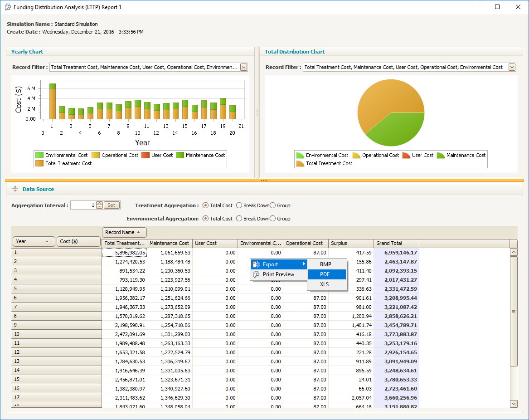Click the Data Source collapse icon

point(15,189)
